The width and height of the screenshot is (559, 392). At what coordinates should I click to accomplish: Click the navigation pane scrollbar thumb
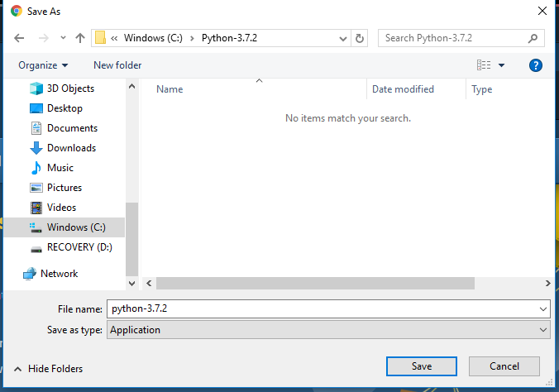pyautogui.click(x=132, y=239)
